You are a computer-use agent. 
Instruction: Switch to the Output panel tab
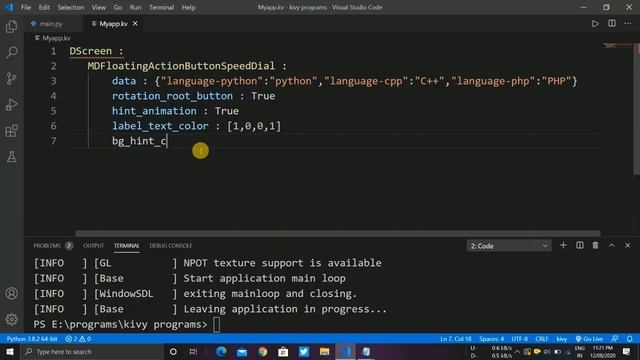(x=93, y=245)
